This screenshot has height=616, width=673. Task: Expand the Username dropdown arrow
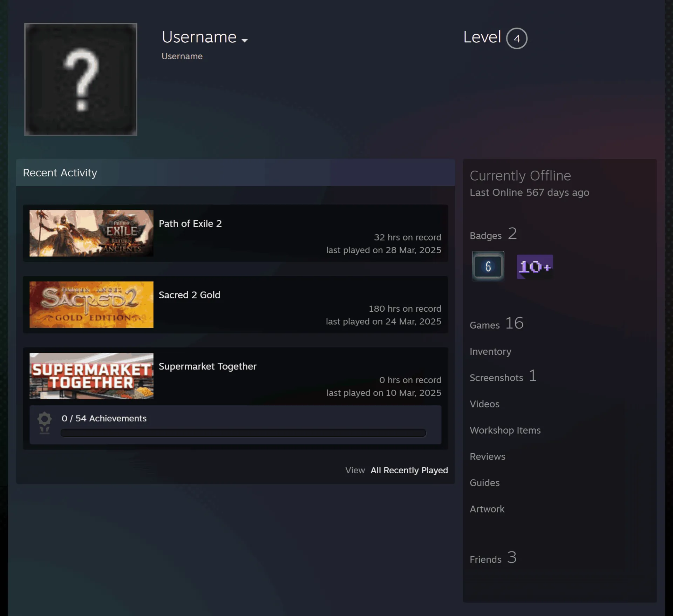[245, 40]
